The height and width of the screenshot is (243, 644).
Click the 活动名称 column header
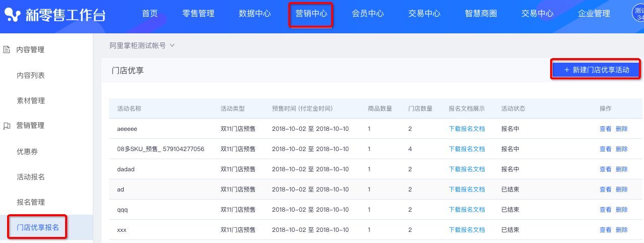[x=129, y=109]
